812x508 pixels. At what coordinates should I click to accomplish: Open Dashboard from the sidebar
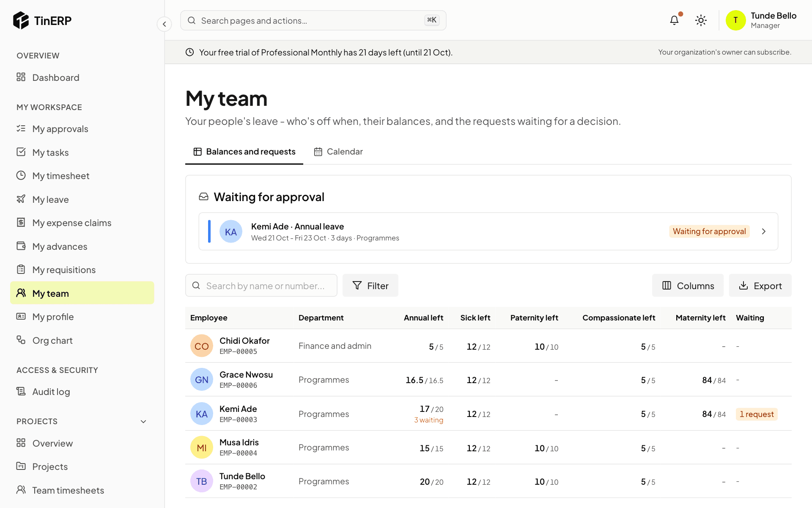coord(82,77)
